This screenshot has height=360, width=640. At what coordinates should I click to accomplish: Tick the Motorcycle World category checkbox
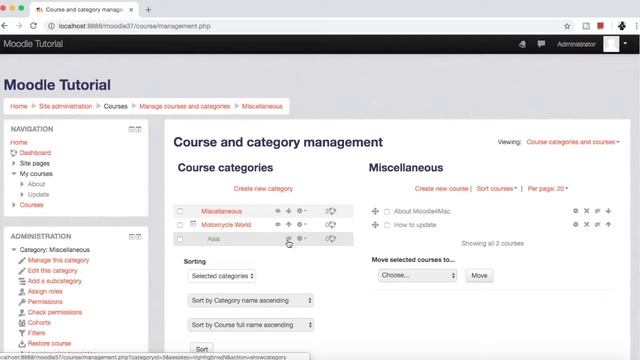180,225
